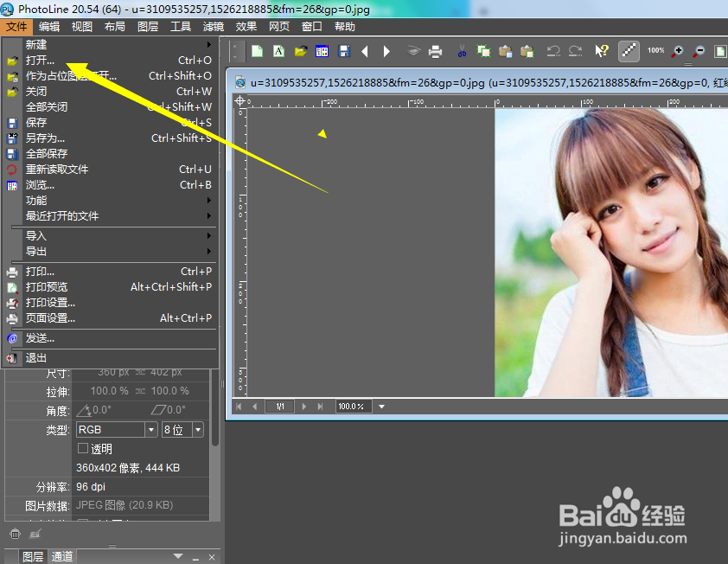
Task: Click the previous page arrow in document footer
Action: 255,407
